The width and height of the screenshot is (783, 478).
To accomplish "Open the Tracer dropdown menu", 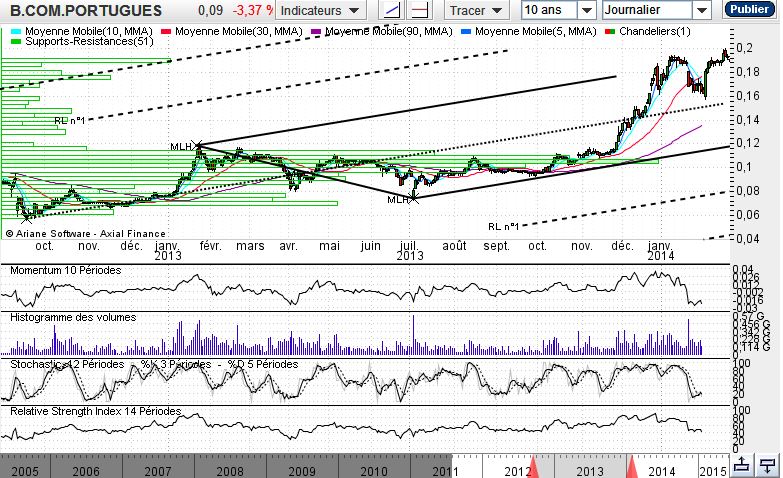I will [x=476, y=10].
